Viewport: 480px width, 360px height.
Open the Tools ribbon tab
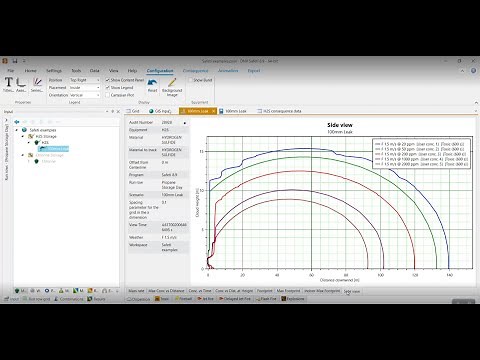(76, 71)
